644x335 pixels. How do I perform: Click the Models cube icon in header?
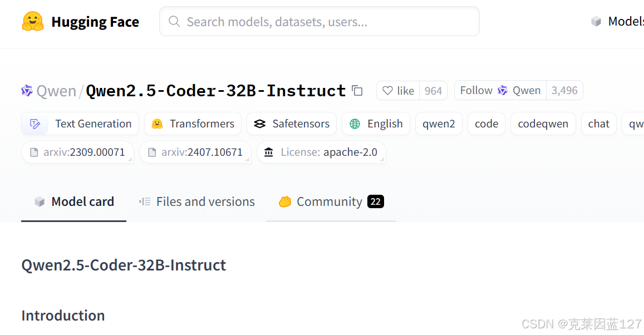596,21
